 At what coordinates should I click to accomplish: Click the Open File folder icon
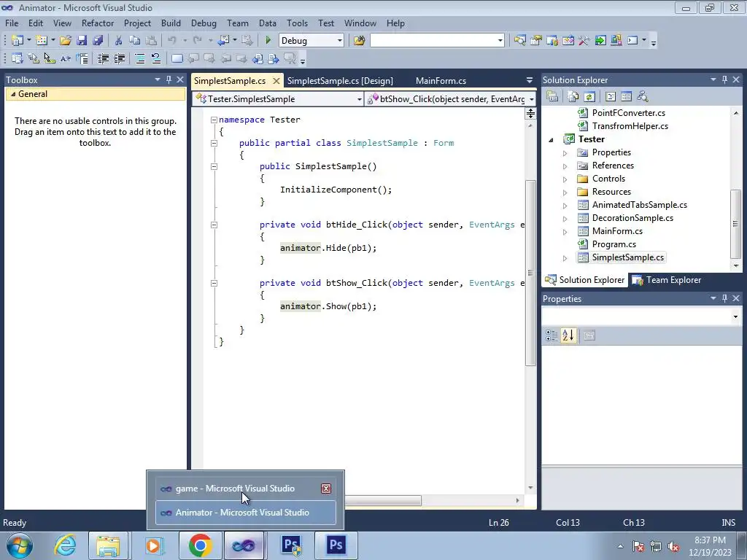(66, 41)
